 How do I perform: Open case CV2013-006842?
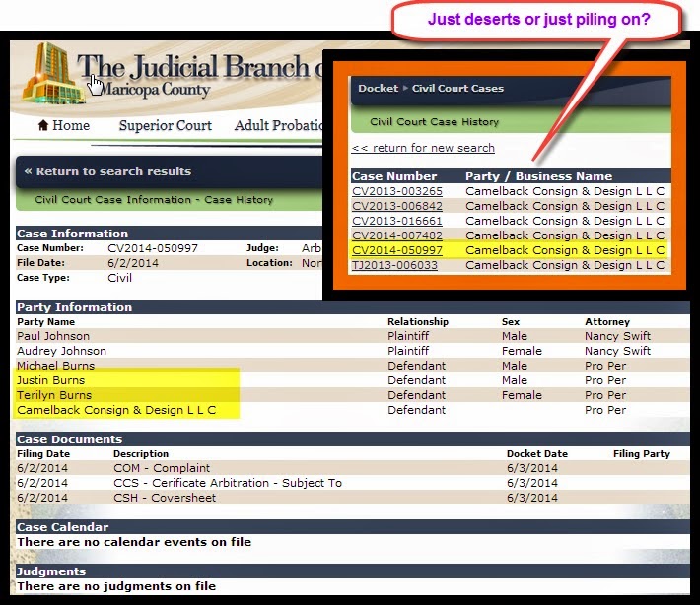click(397, 206)
